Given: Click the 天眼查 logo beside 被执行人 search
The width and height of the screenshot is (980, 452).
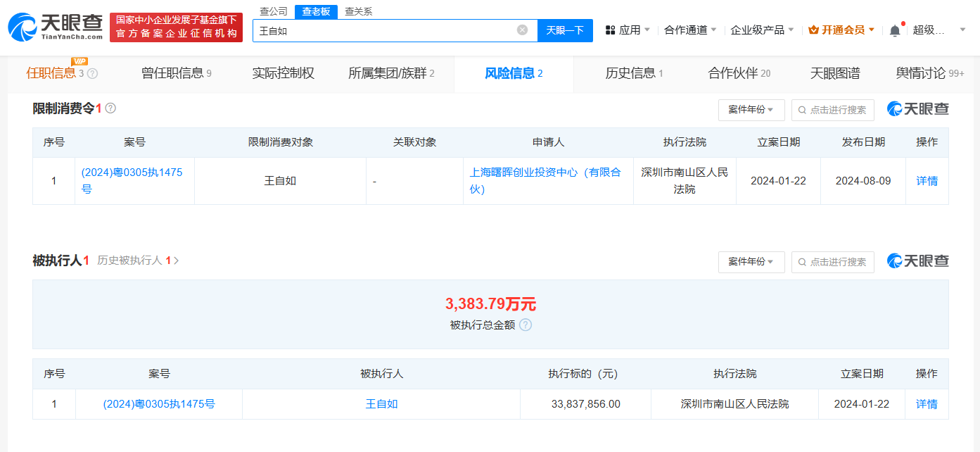Looking at the screenshot, I should pyautogui.click(x=917, y=261).
